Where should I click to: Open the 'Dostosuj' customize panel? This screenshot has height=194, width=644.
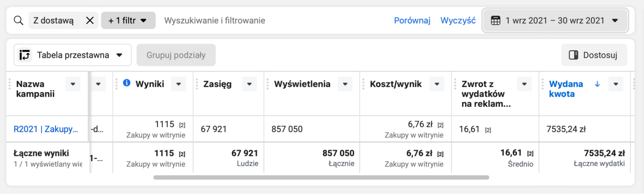click(594, 55)
